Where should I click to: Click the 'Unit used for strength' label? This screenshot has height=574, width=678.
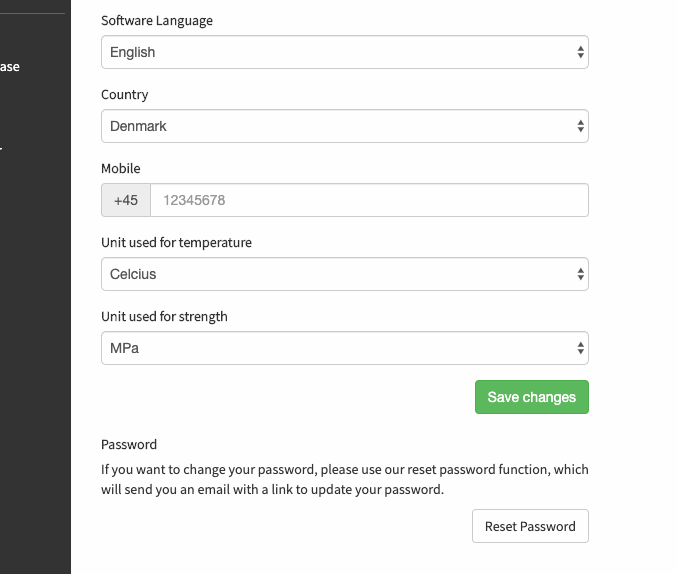pos(164,317)
